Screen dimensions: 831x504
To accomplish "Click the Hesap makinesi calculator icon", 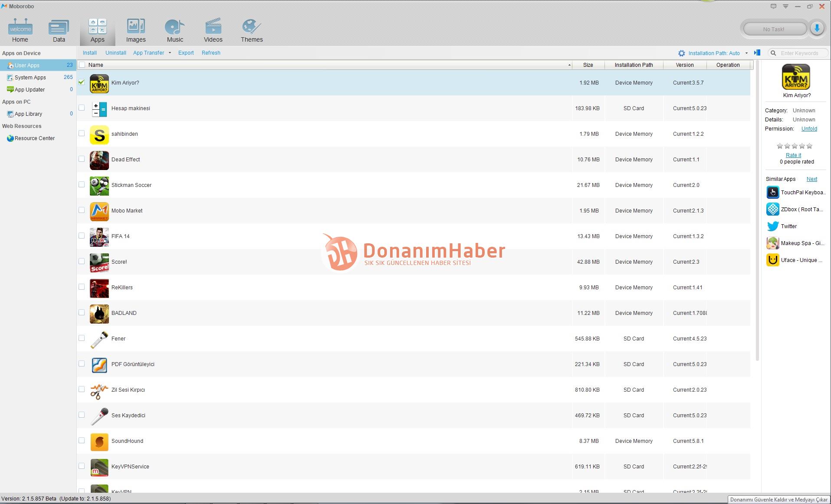I will [x=99, y=109].
